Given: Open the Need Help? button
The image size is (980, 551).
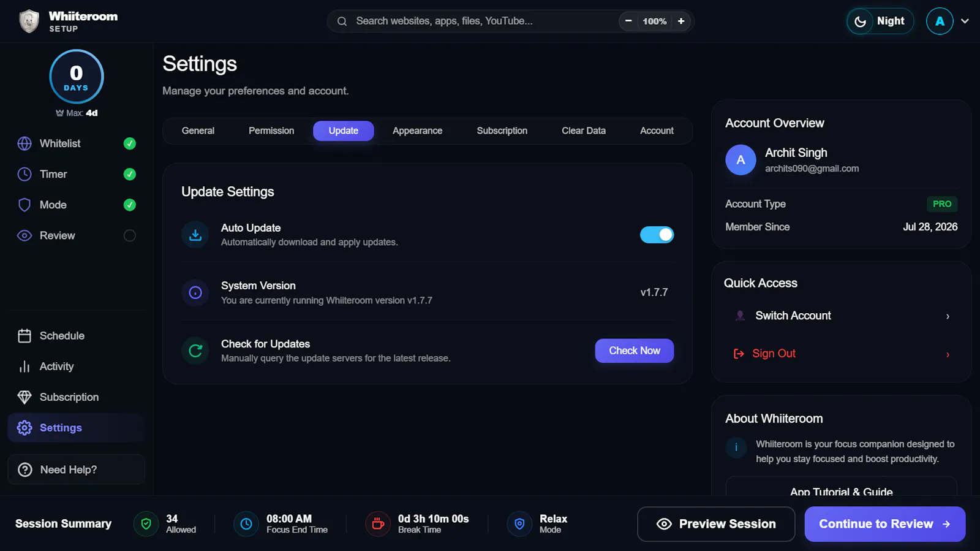Looking at the screenshot, I should point(76,469).
